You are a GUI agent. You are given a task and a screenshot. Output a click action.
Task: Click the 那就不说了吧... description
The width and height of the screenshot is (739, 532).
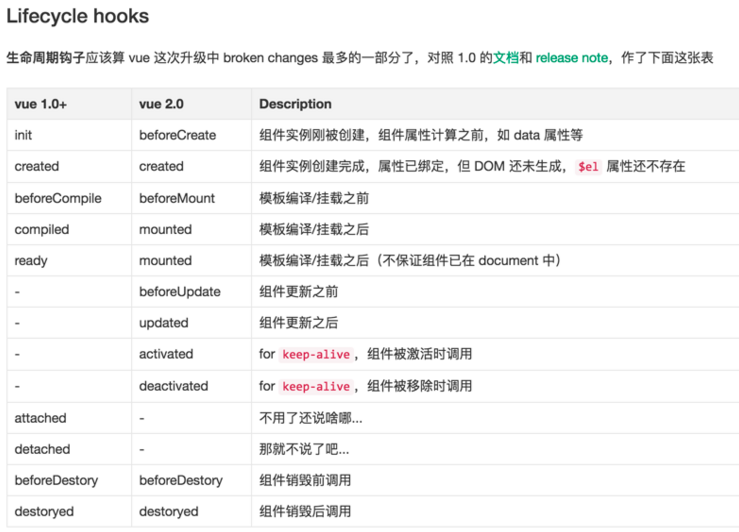[304, 449]
